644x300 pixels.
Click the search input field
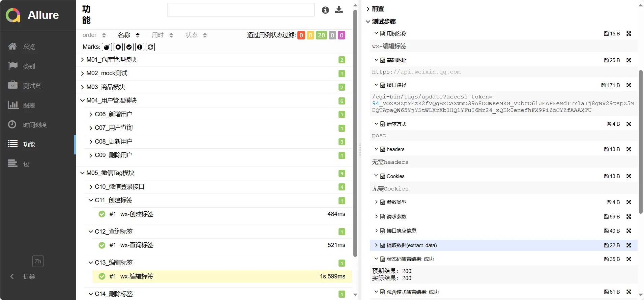(x=241, y=10)
